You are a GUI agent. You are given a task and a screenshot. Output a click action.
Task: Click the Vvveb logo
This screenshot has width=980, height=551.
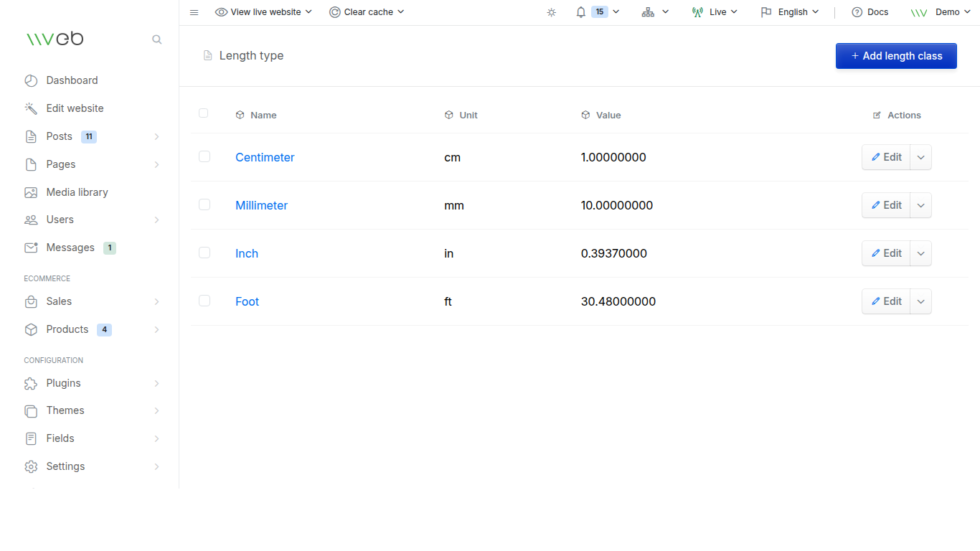(x=55, y=39)
